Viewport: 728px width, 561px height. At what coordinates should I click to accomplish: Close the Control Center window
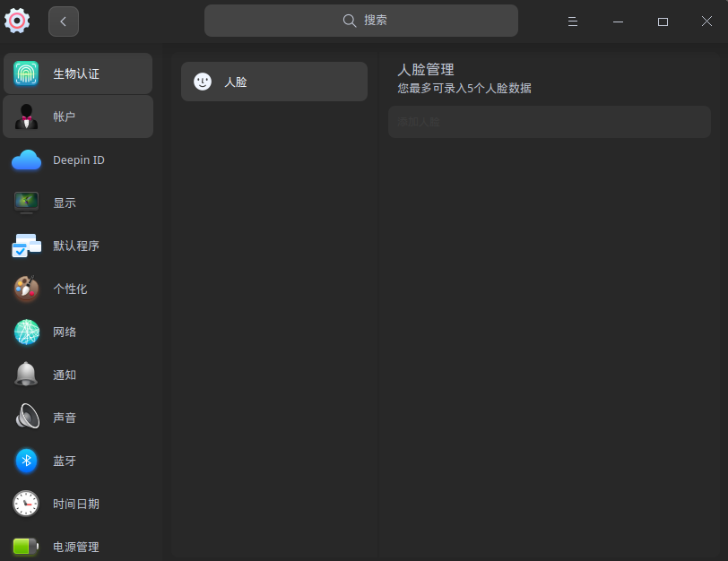click(706, 22)
